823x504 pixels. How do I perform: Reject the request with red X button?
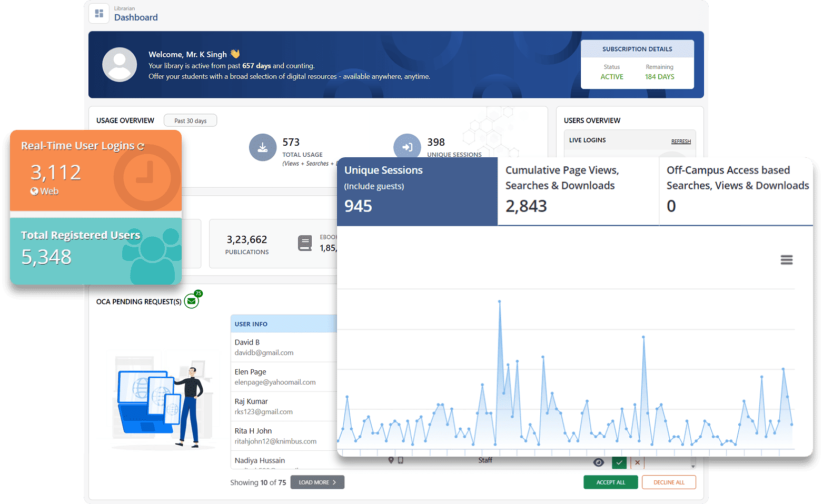tap(637, 462)
